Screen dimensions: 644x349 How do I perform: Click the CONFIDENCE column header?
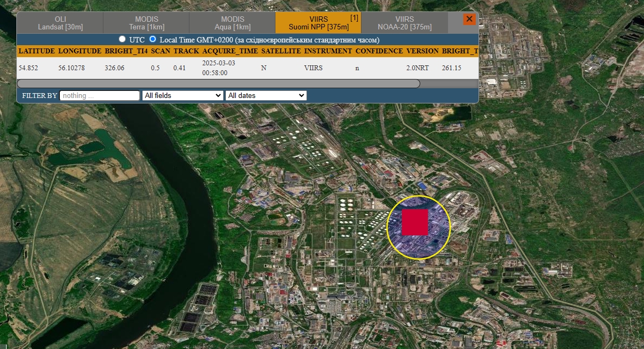pyautogui.click(x=379, y=51)
